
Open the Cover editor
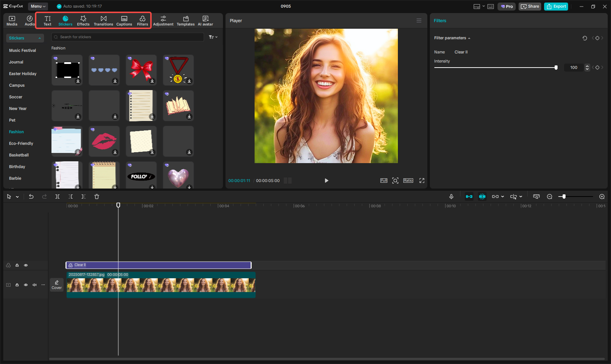57,285
